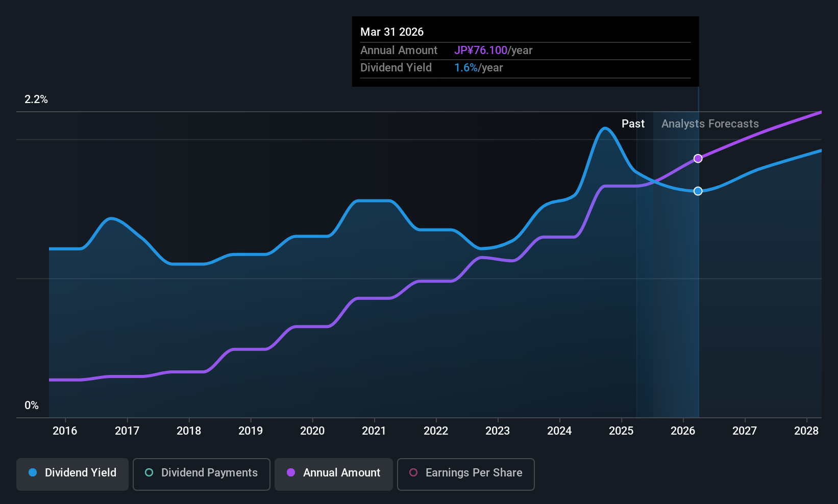Click the blue Dividend Yield legend dot
838x504 pixels.
click(x=33, y=472)
